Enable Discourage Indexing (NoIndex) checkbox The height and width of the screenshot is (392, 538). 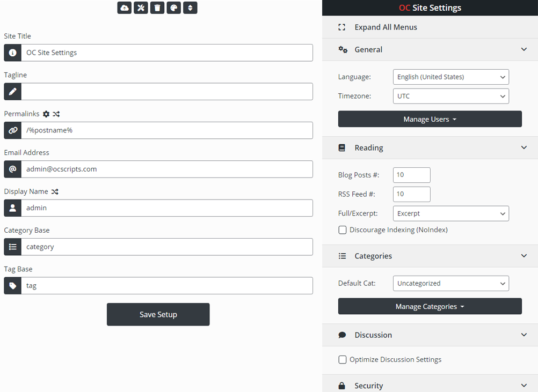point(343,230)
